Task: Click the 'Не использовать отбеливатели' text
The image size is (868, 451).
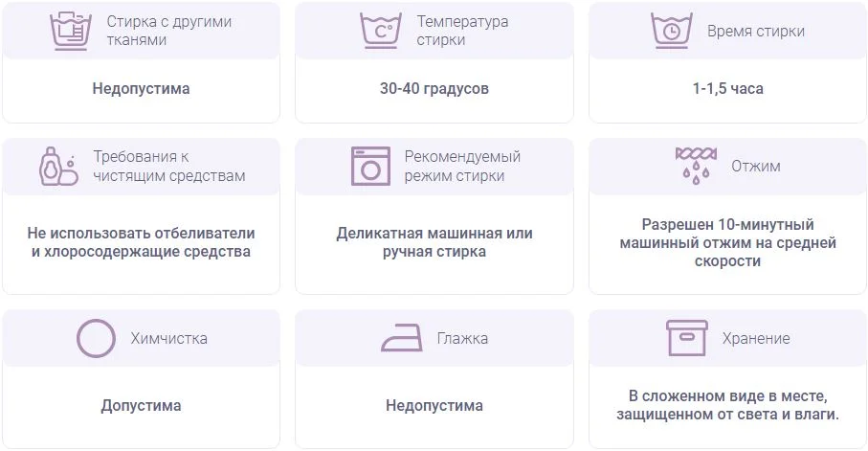Action: point(142,234)
